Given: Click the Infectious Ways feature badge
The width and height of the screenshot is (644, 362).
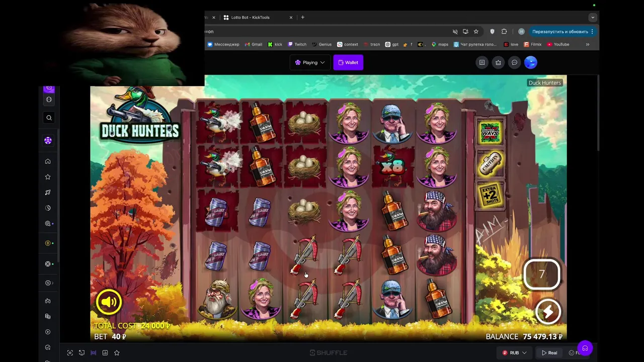Looking at the screenshot, I should (491, 132).
